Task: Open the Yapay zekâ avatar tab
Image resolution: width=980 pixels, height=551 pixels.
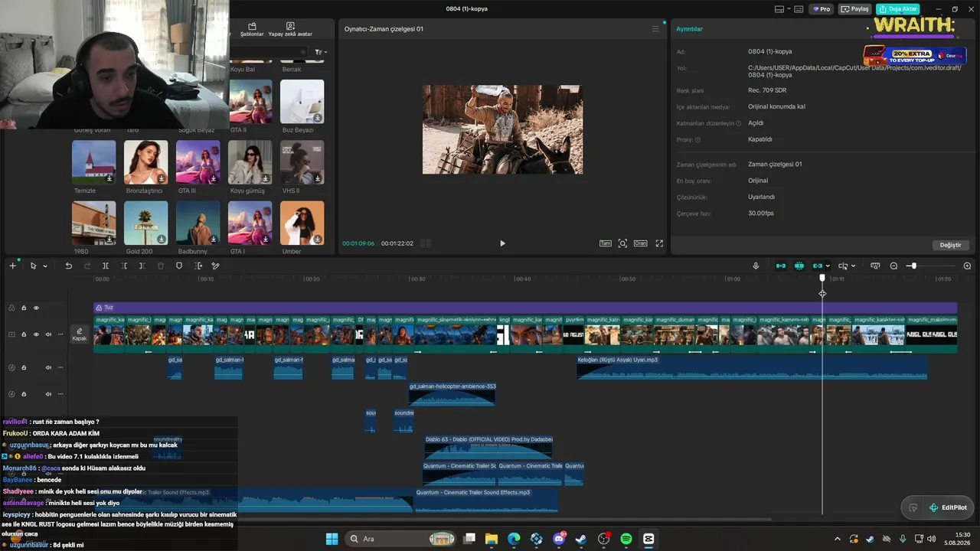Action: point(290,30)
